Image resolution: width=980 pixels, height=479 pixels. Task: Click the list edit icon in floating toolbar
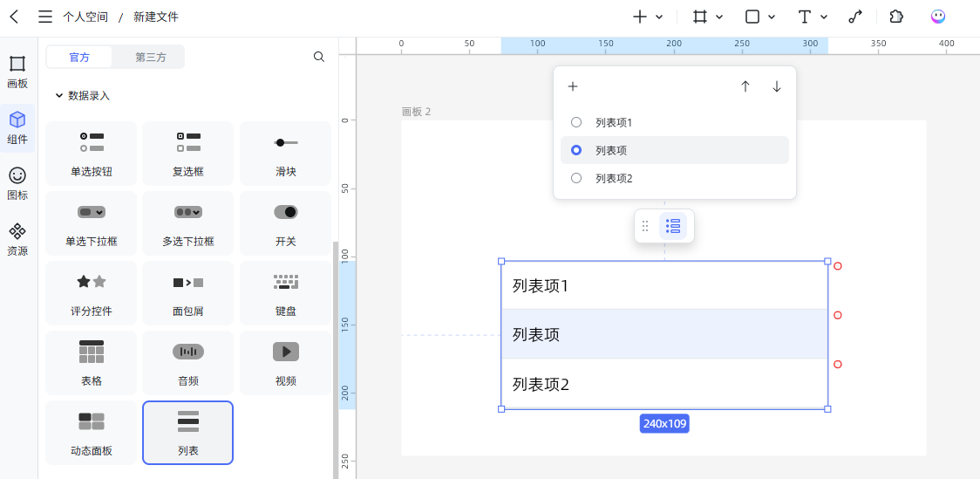673,226
